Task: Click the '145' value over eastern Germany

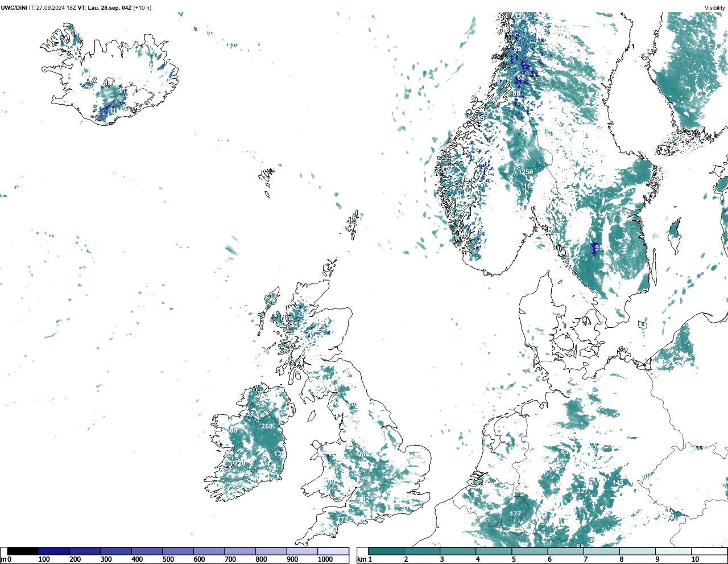Action: tap(618, 483)
